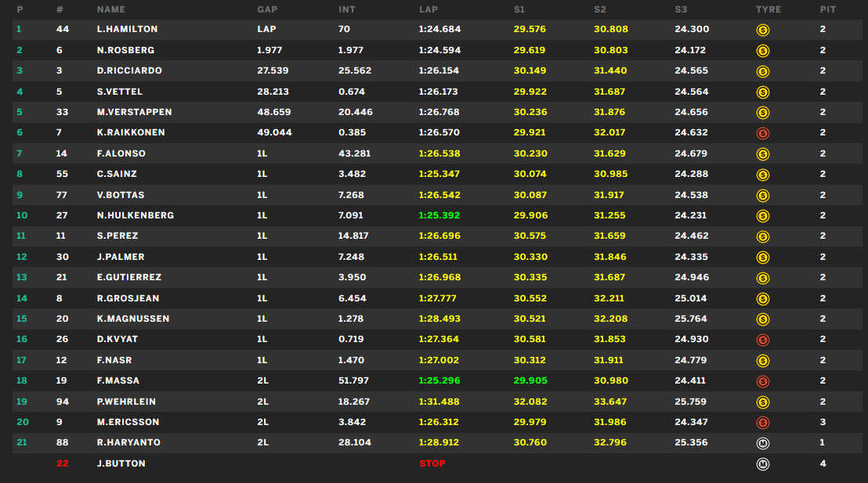
Task: Select driver M.VERSTAPPEN name
Action: click(134, 112)
